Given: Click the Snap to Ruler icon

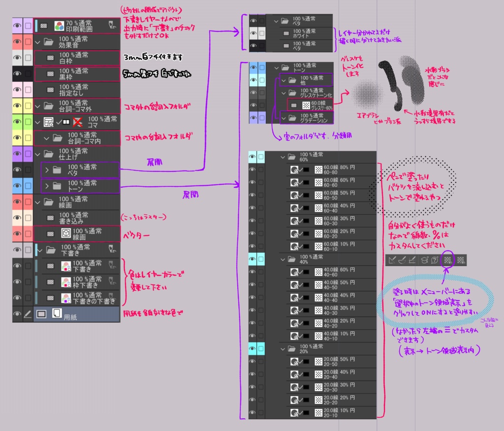Looking at the screenshot, I should tap(392, 260).
